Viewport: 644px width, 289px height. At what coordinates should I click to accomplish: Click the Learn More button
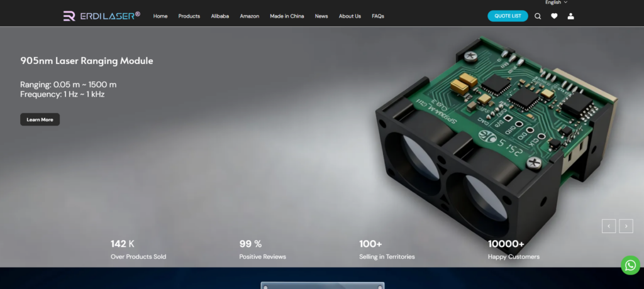click(x=40, y=119)
